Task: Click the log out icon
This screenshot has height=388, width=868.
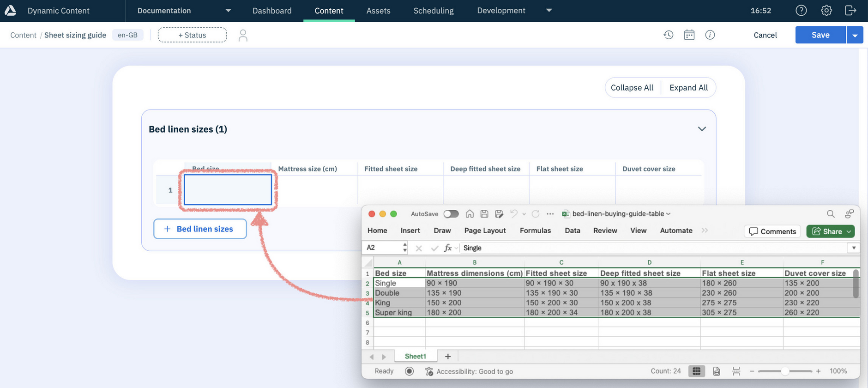Action: (x=850, y=11)
